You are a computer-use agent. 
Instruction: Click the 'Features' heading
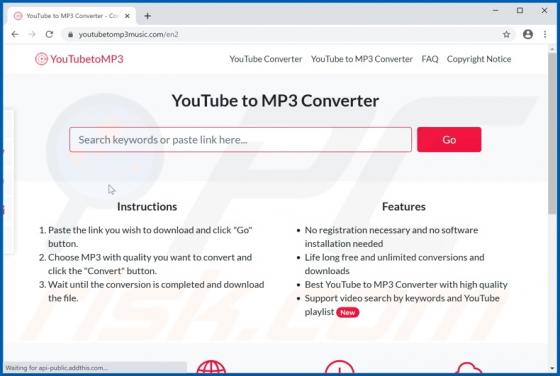tap(404, 207)
